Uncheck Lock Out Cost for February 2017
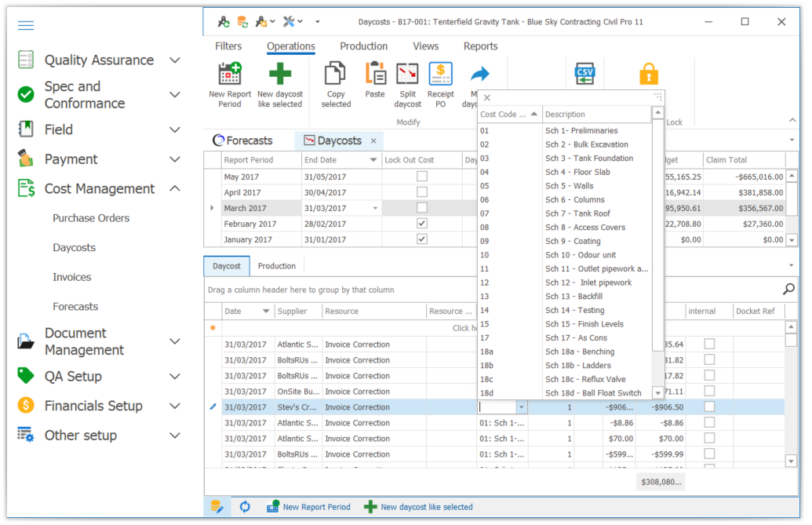 422,224
